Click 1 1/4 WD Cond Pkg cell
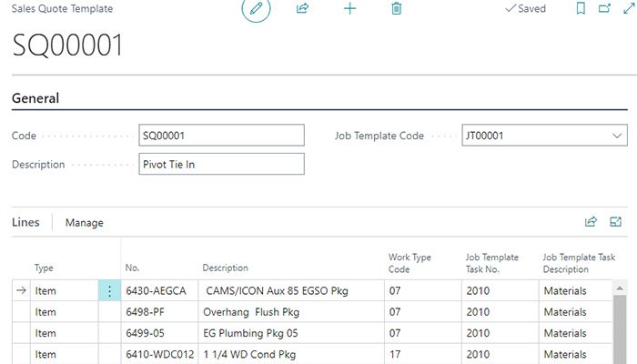Viewport: 637px width, 364px height. coord(291,354)
